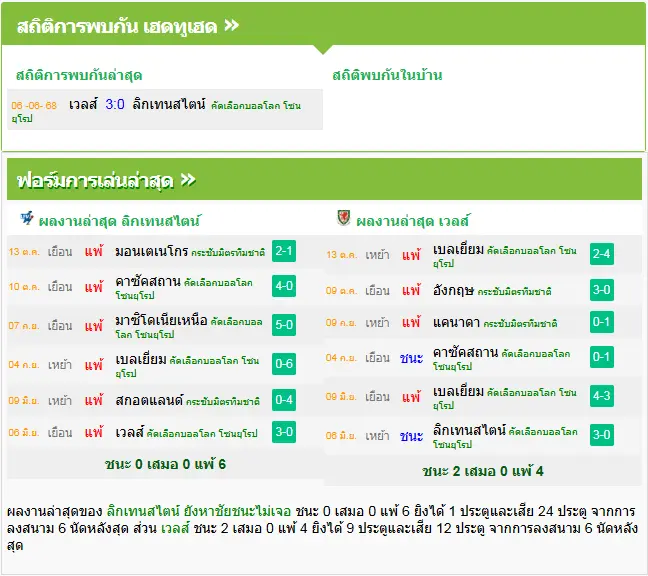Click the กระชับมิตรทีมชาติ label beside แคนาดา
This screenshot has width=648, height=576.
(x=520, y=323)
